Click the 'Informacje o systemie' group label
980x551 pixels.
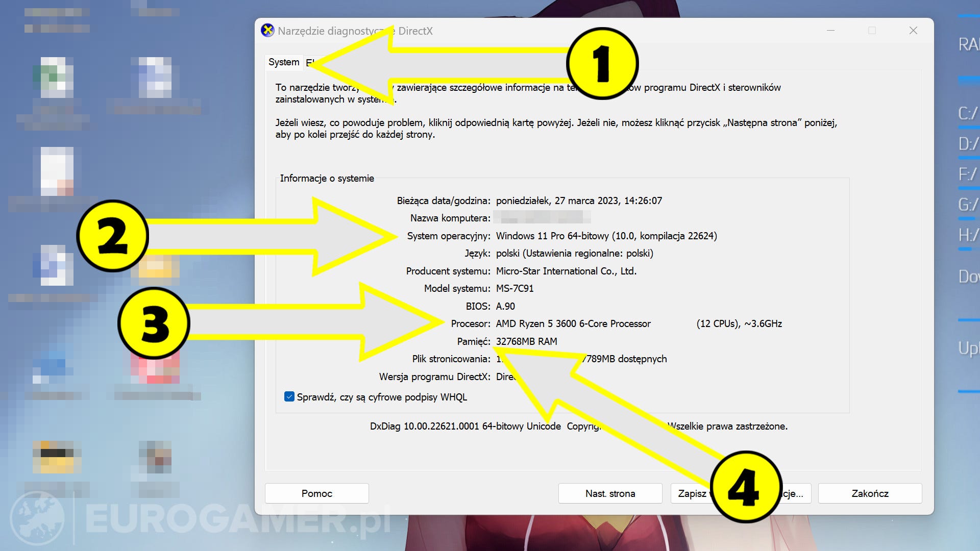click(327, 178)
